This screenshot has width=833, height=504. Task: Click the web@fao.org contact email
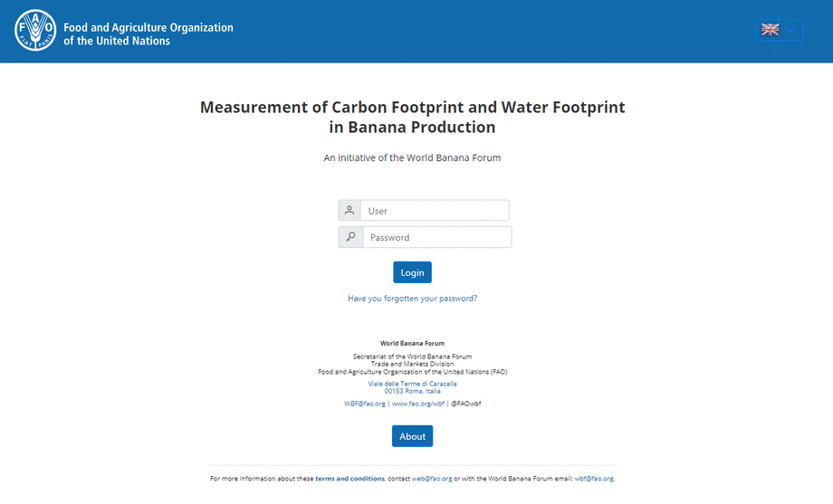(x=432, y=479)
